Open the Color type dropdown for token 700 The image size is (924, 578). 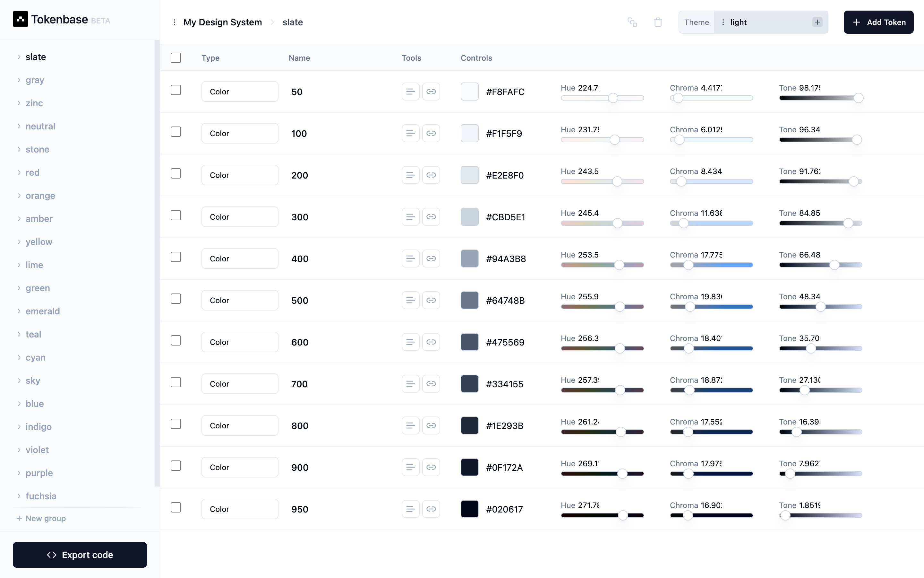(x=240, y=383)
